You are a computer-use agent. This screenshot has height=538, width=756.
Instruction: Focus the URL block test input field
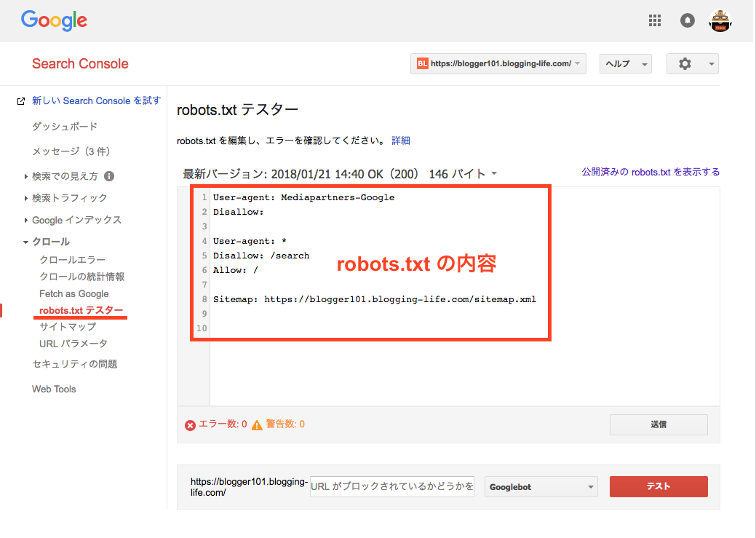coord(392,486)
